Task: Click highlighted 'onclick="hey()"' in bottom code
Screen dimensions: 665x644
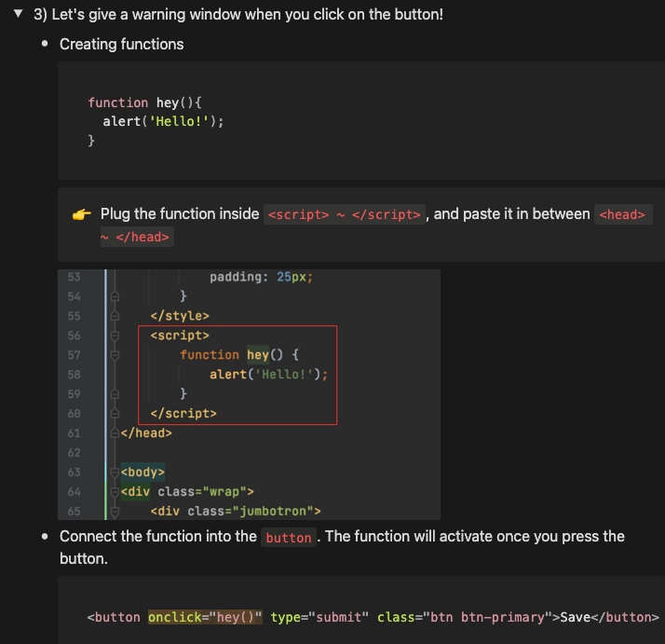Action: coord(205,617)
